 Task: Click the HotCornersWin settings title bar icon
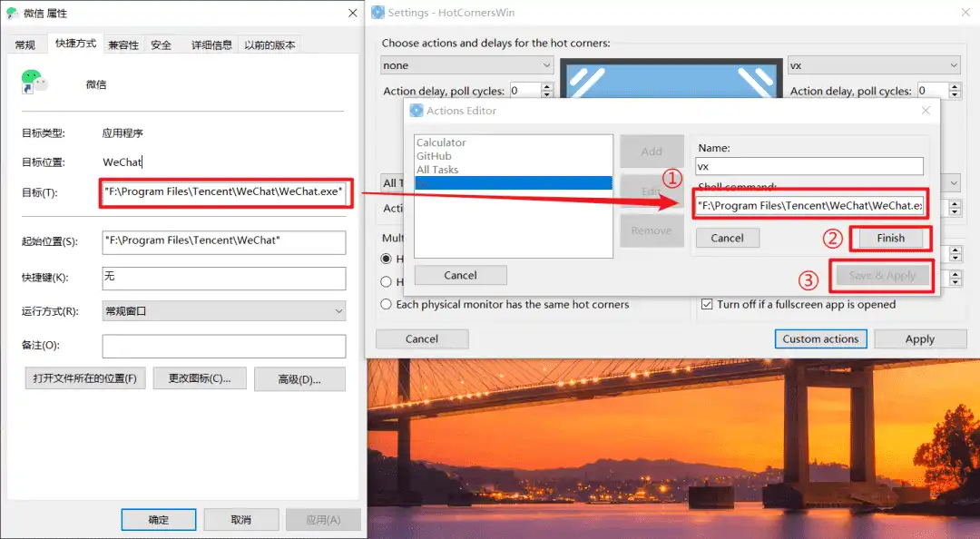(377, 13)
